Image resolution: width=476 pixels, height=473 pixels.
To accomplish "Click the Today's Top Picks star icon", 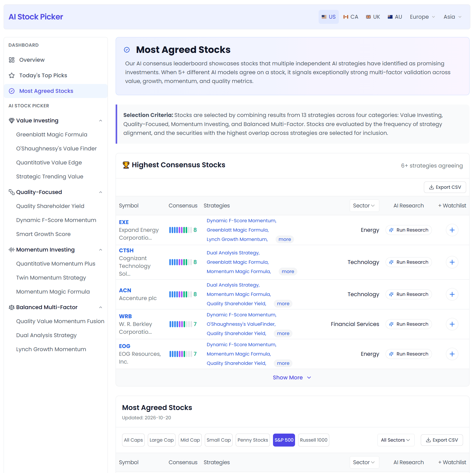I will (12, 75).
